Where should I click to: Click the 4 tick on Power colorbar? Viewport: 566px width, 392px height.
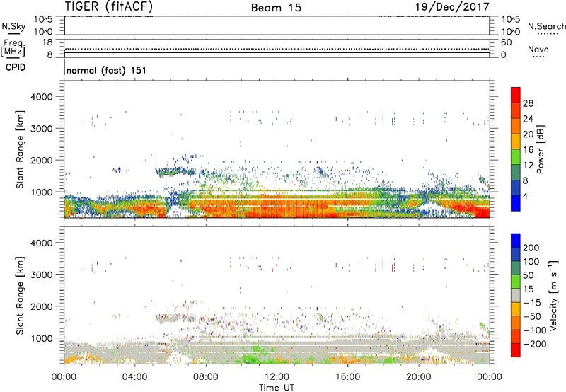coord(526,197)
